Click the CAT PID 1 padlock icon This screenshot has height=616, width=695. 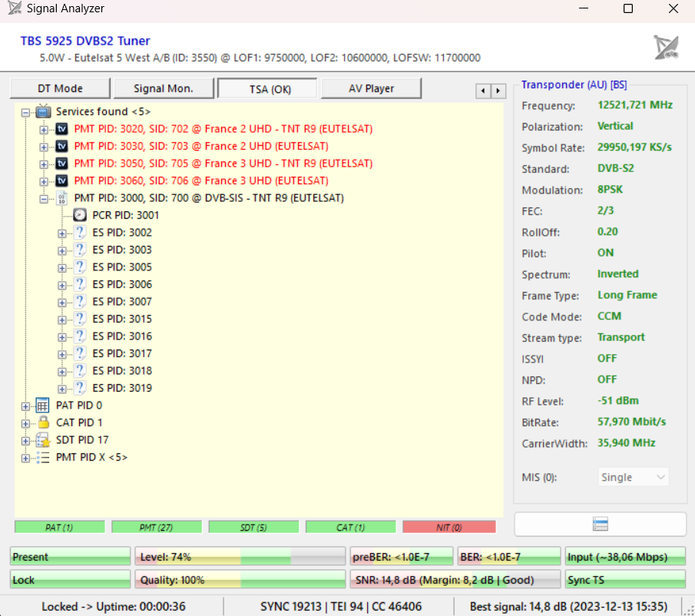[x=44, y=422]
